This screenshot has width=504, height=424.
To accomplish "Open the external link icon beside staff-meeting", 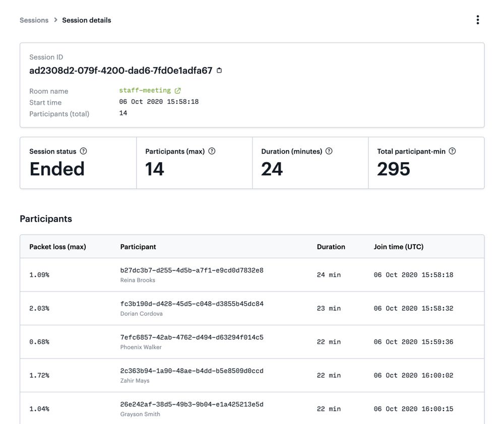I will pyautogui.click(x=176, y=90).
